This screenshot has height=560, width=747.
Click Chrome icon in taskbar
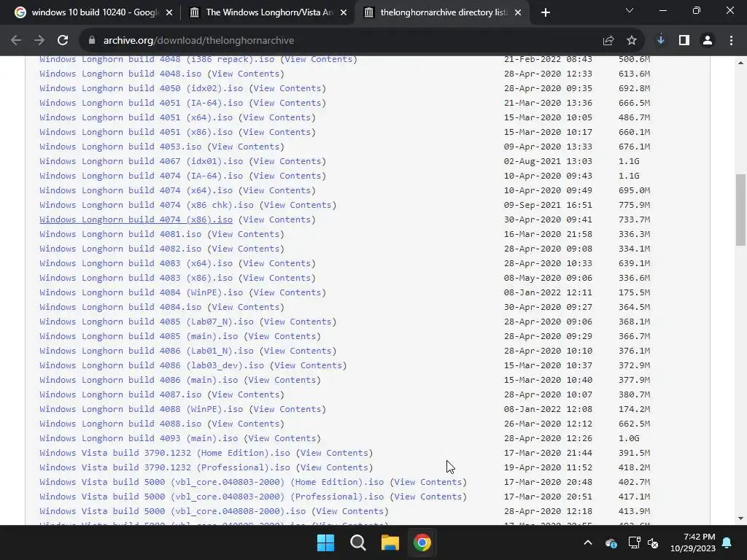(422, 542)
